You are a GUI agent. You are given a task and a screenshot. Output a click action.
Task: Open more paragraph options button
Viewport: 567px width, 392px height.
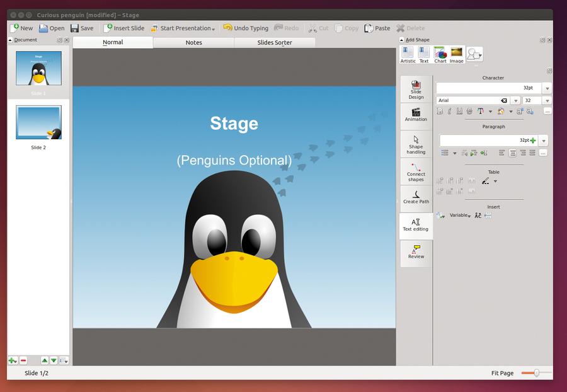(x=543, y=153)
